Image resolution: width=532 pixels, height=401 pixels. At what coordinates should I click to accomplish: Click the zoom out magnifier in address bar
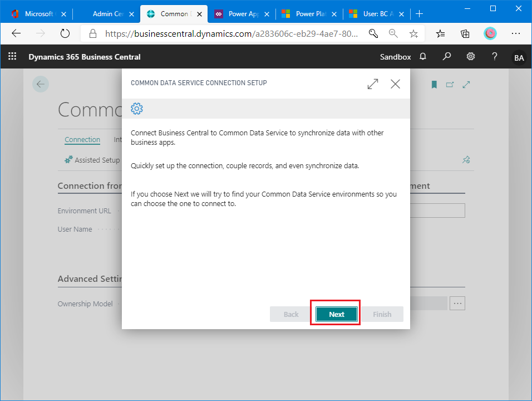[x=393, y=33]
